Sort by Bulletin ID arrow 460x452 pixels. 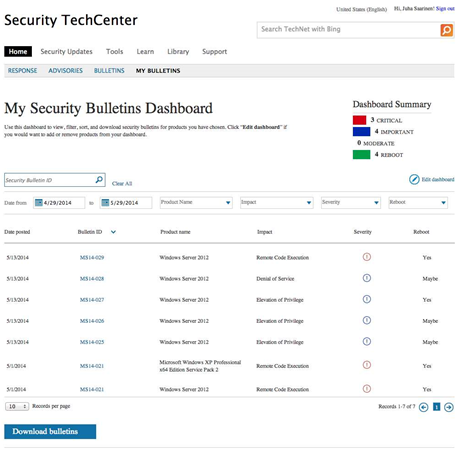(x=113, y=232)
